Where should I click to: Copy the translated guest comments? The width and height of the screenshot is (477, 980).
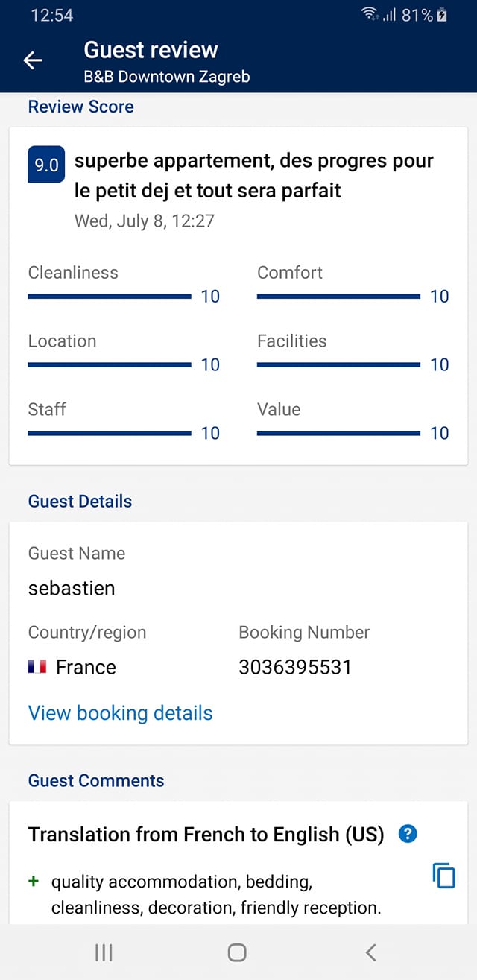pos(444,875)
